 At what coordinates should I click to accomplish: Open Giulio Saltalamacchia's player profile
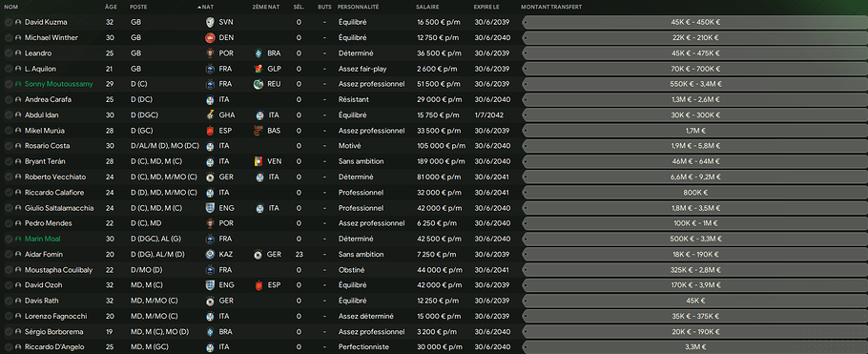pos(59,208)
